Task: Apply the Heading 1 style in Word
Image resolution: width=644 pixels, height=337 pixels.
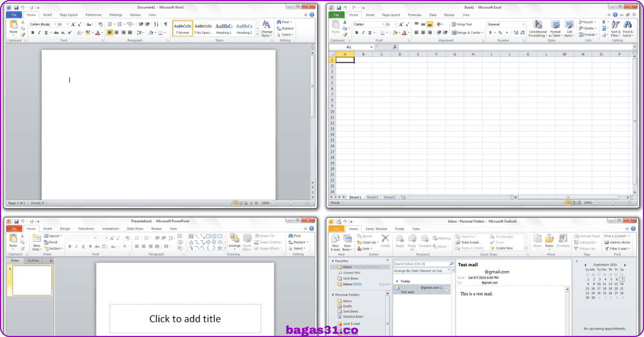Action: [x=224, y=28]
